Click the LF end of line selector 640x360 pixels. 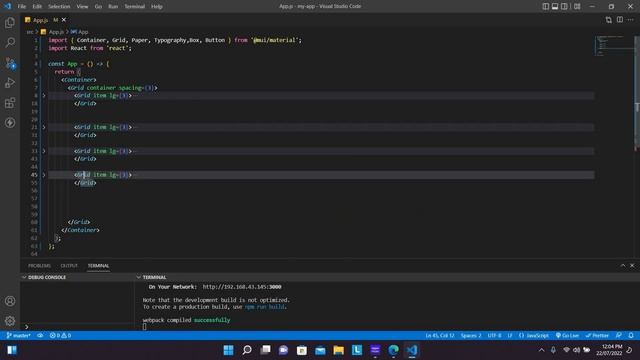tap(510, 336)
